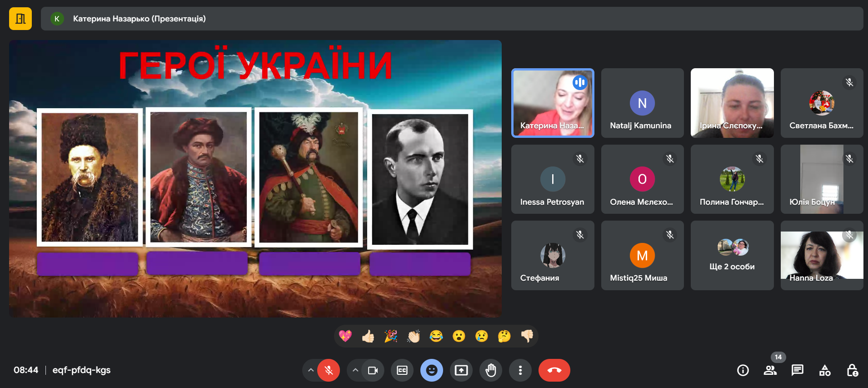Viewport: 868px width, 388px height.
Task: Turn on the camera
Action: [x=373, y=370]
